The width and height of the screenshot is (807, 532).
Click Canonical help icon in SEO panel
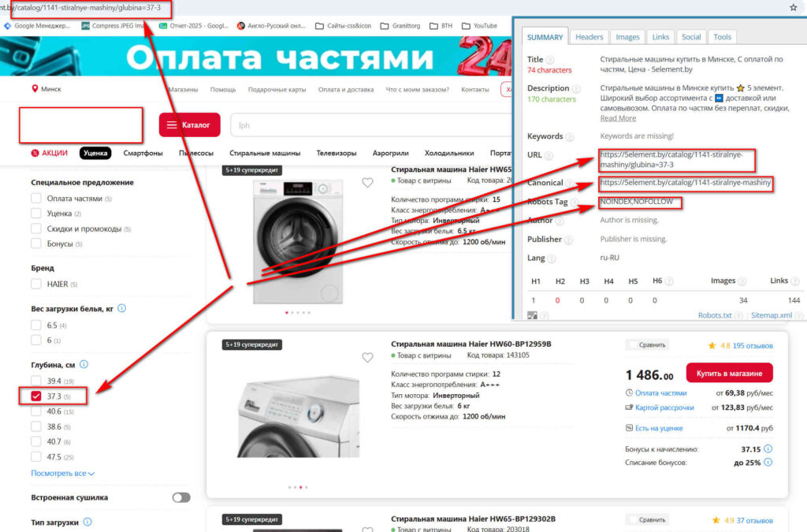(x=569, y=183)
